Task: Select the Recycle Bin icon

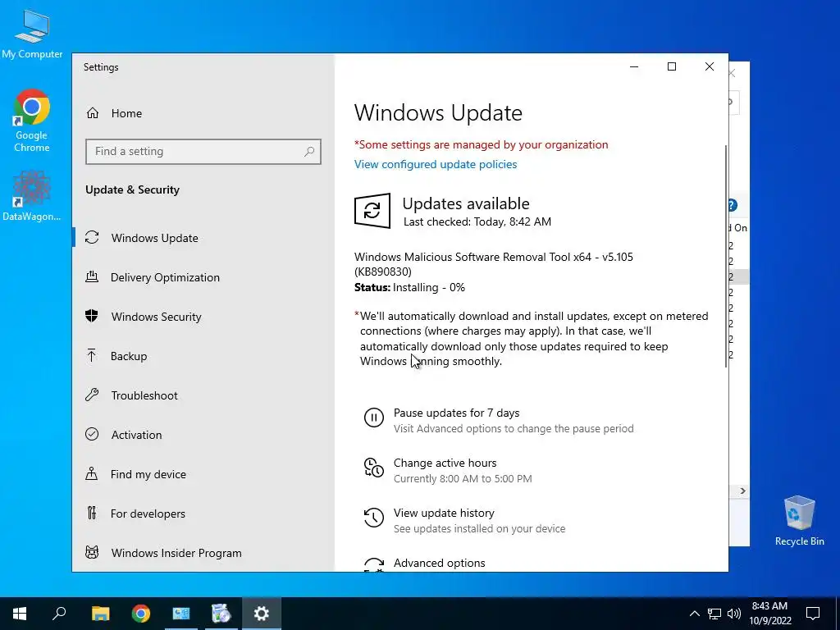Action: click(799, 521)
